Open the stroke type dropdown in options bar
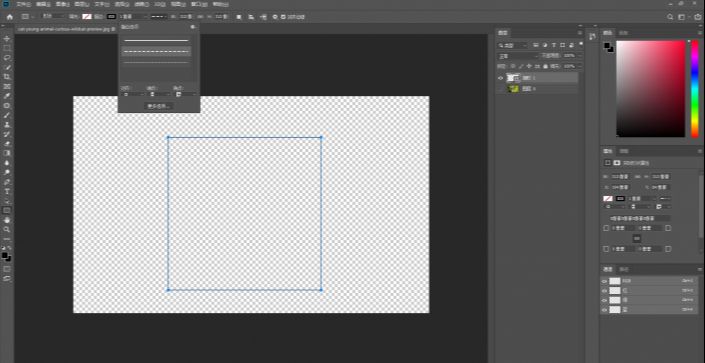Viewport: 705px width, 363px height. point(159,17)
